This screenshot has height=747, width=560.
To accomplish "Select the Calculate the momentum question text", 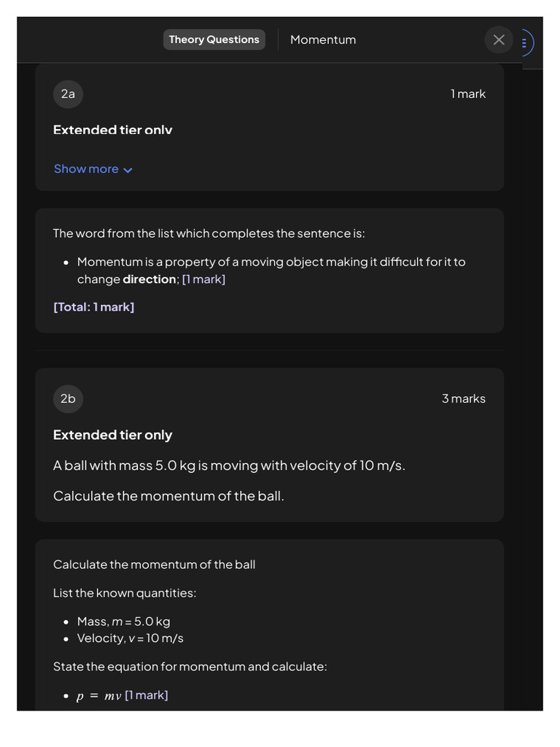I will [168, 496].
